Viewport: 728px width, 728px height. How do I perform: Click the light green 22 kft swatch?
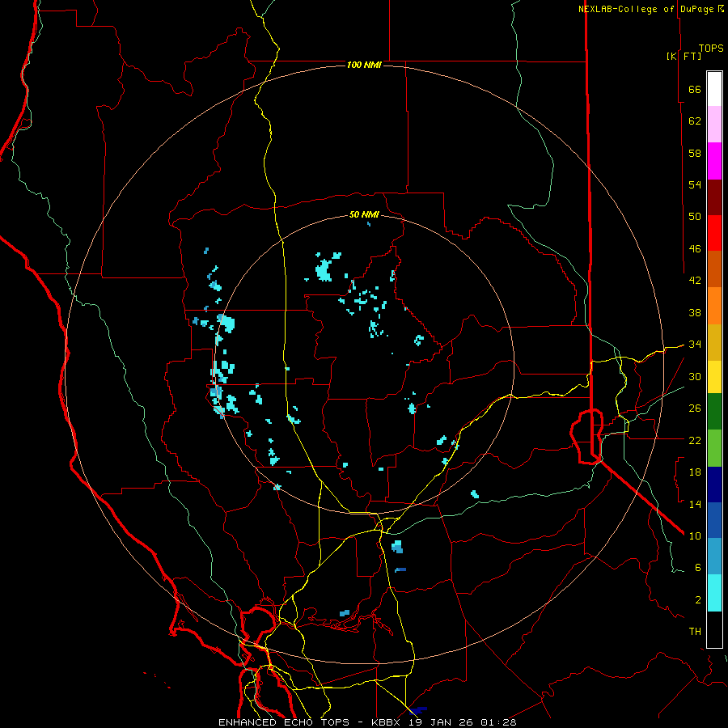tap(714, 448)
